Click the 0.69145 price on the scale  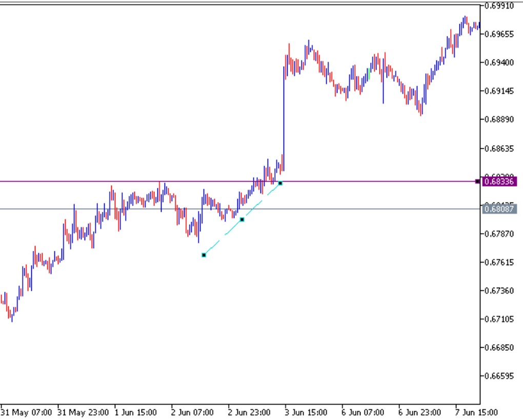[x=499, y=91]
